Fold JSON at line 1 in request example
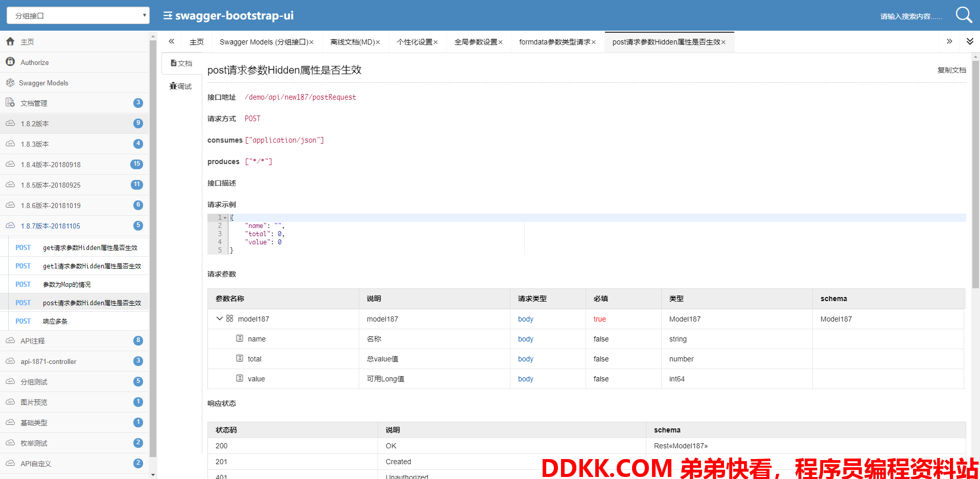980x479 pixels. [225, 218]
